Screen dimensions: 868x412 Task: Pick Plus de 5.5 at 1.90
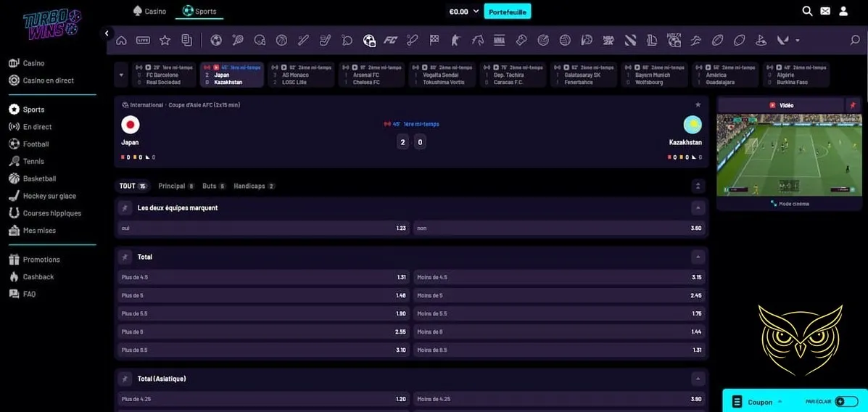264,313
